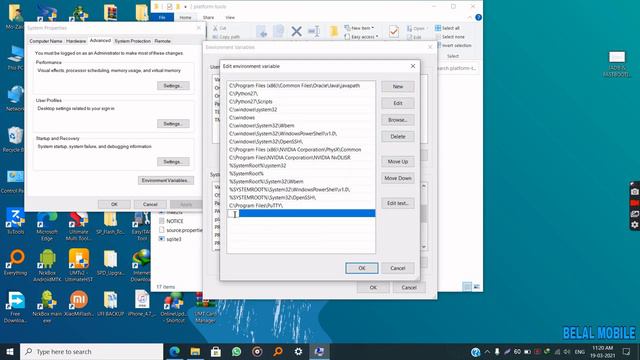Screen dimensions: 640x360
Task: Click Startup and Recovery Settings... button
Action: (x=173, y=162)
